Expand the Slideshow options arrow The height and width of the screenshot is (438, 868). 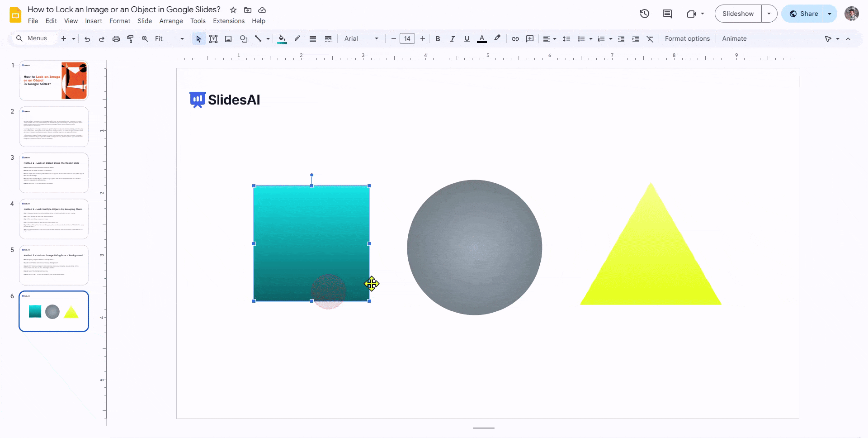[769, 14]
